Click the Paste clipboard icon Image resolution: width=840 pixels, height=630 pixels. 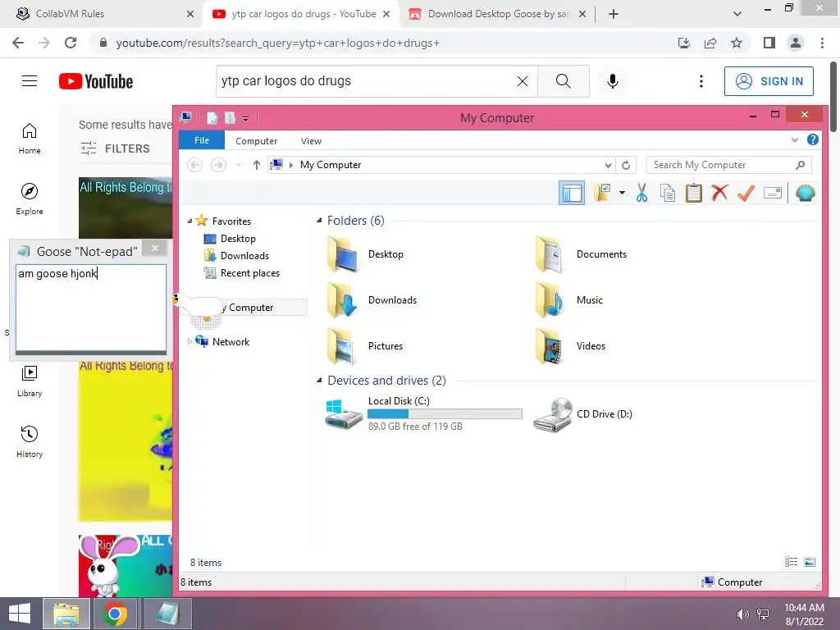click(x=694, y=193)
